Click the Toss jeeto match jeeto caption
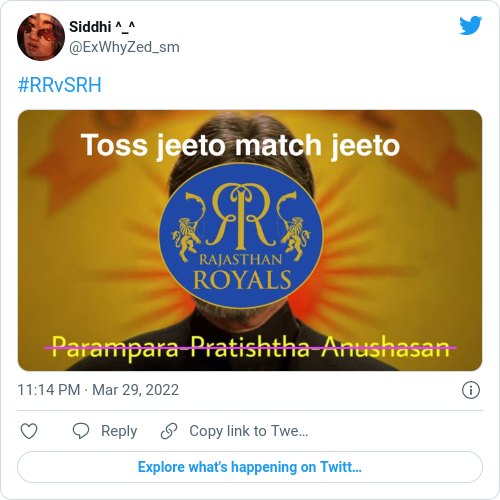Viewport: 500px width, 500px height. point(240,145)
